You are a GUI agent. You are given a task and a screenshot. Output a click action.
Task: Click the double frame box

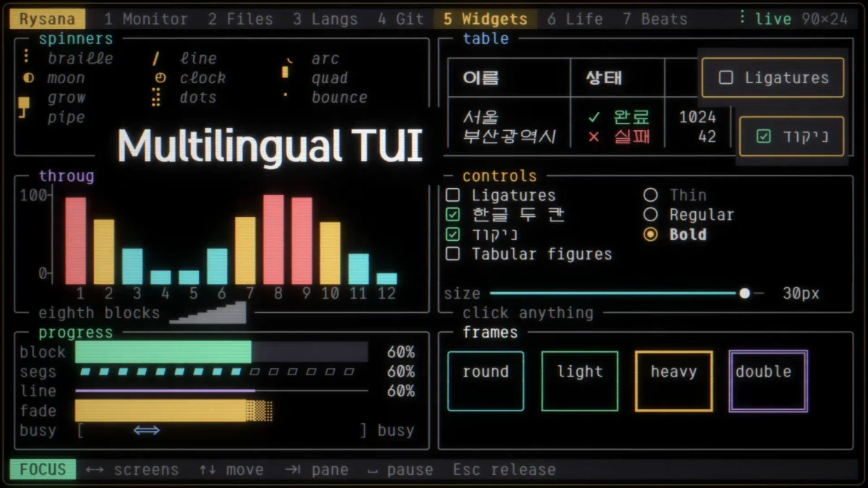[x=767, y=381]
